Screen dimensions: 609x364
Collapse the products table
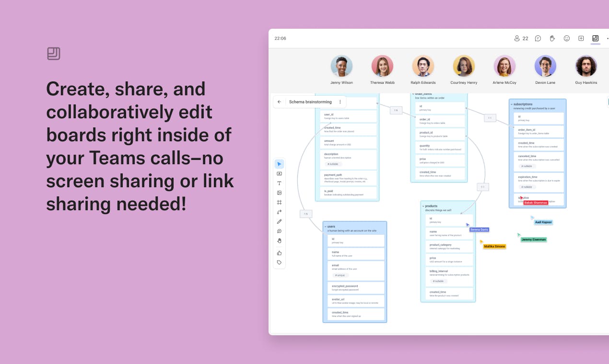tap(423, 206)
